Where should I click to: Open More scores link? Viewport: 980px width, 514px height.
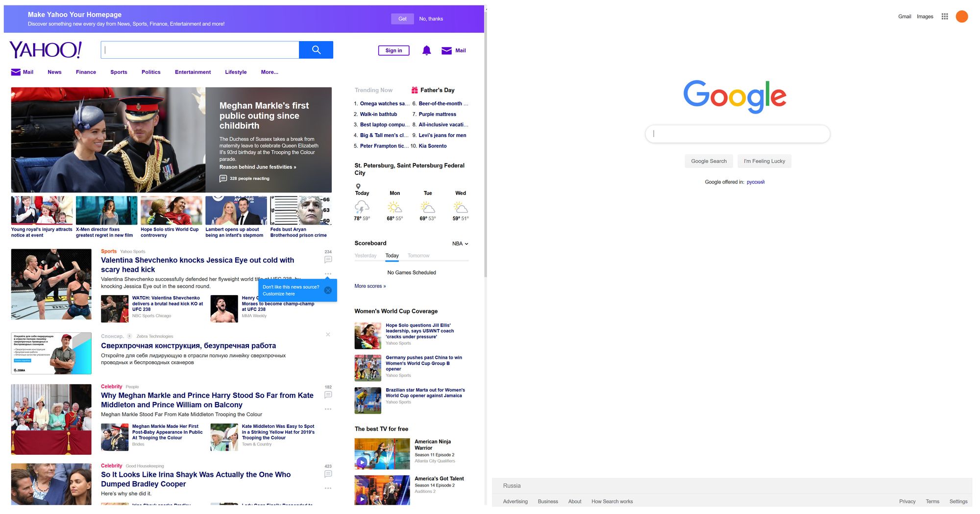(370, 286)
